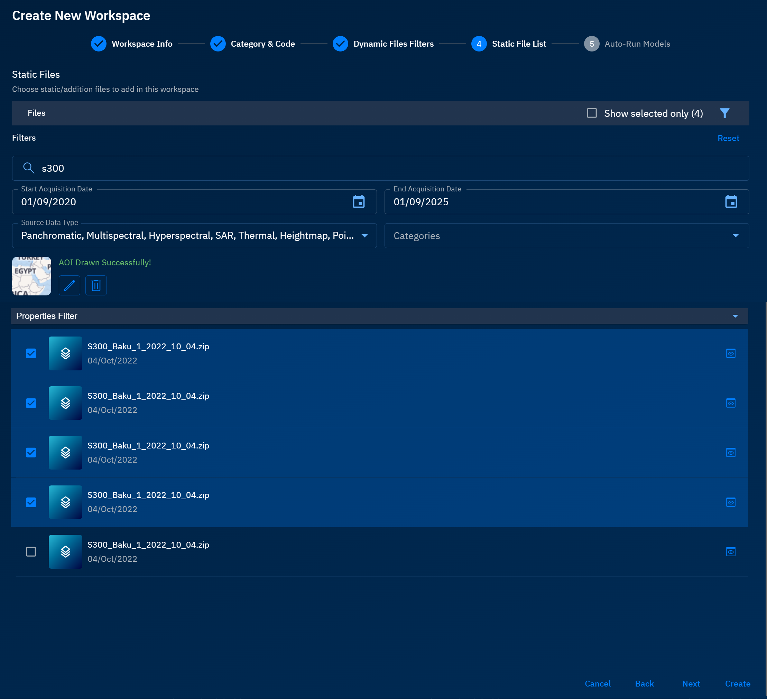
Task: Expand the Properties Filter section
Action: (735, 316)
